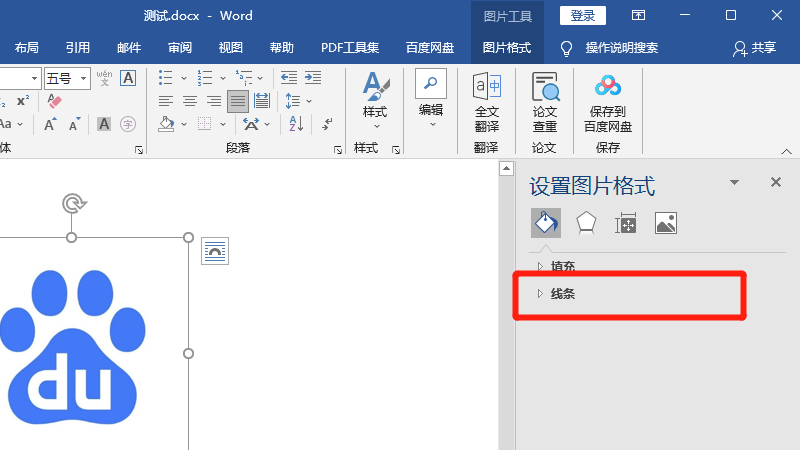
Task: Expand the 线条 (Line) section
Action: (x=563, y=294)
